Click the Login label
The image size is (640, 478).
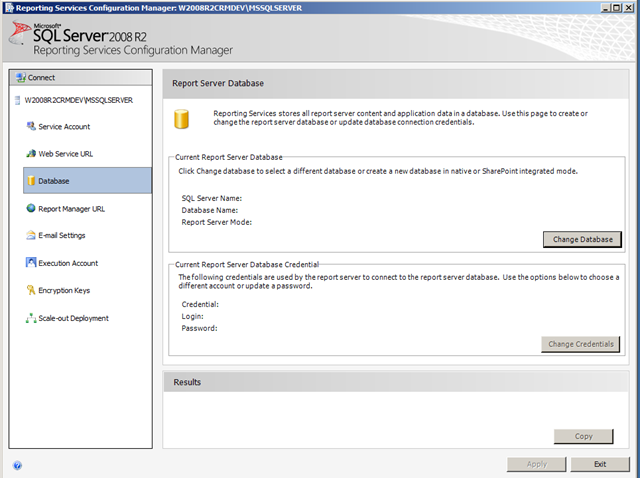(192, 316)
